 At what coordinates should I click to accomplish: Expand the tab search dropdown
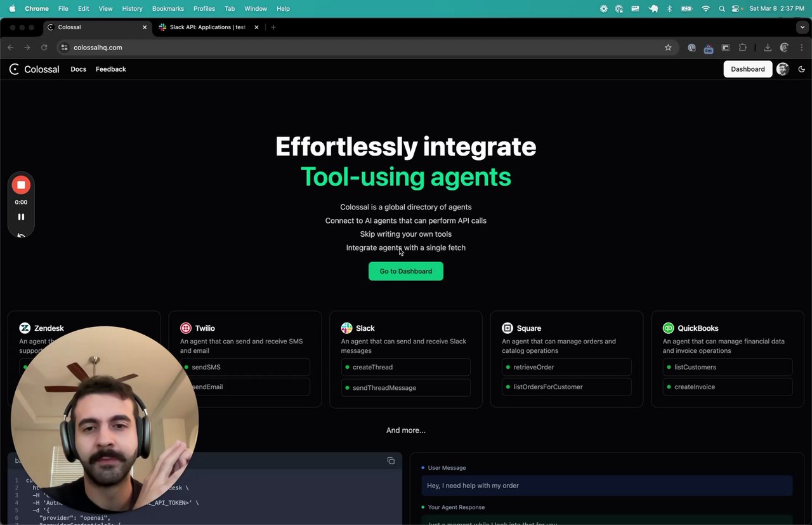[802, 27]
